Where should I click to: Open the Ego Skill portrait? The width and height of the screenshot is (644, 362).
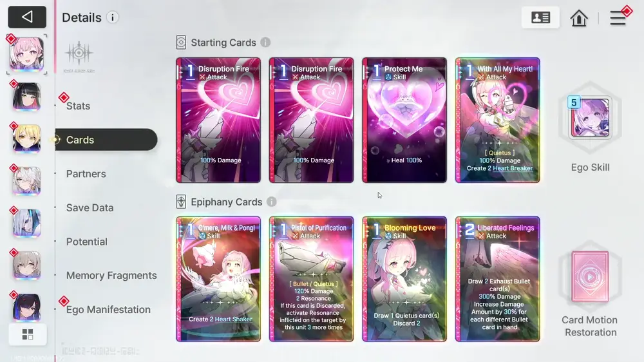point(590,117)
